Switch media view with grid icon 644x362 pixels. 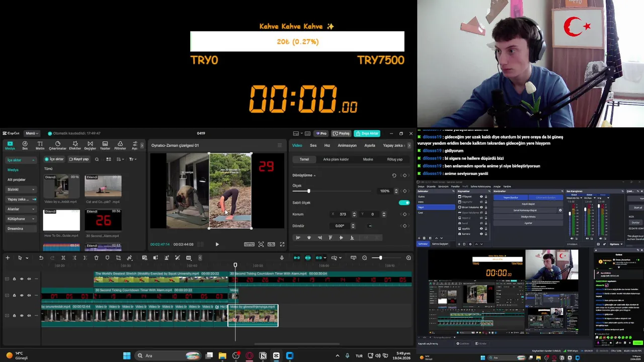pyautogui.click(x=108, y=159)
